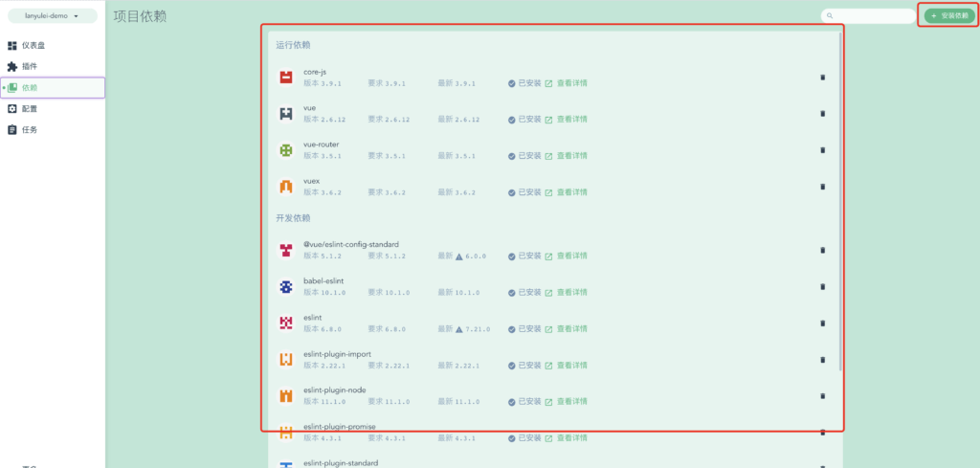980x468 pixels.
Task: View 查看详情 for eslint
Action: coord(567,328)
